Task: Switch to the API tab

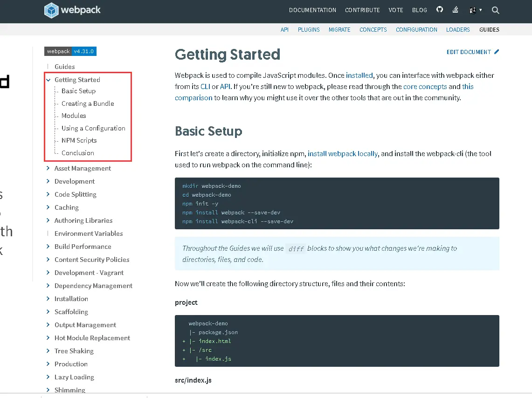Action: (x=284, y=29)
